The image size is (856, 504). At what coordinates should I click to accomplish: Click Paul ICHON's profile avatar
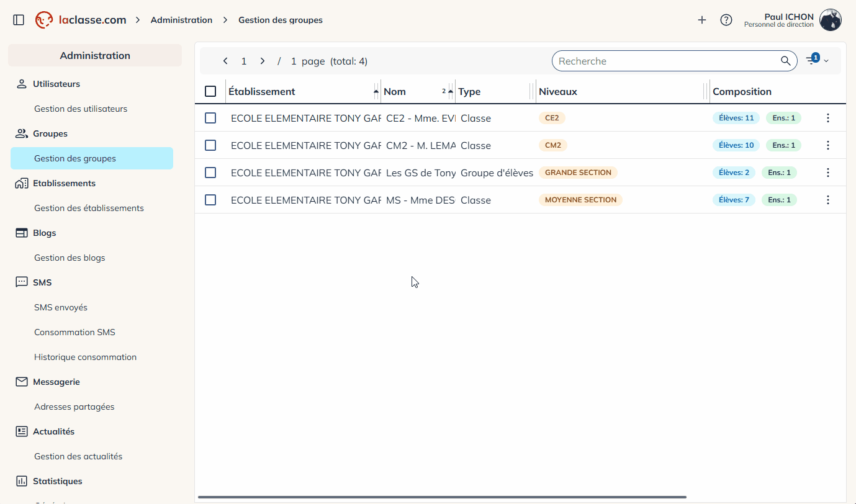[830, 20]
